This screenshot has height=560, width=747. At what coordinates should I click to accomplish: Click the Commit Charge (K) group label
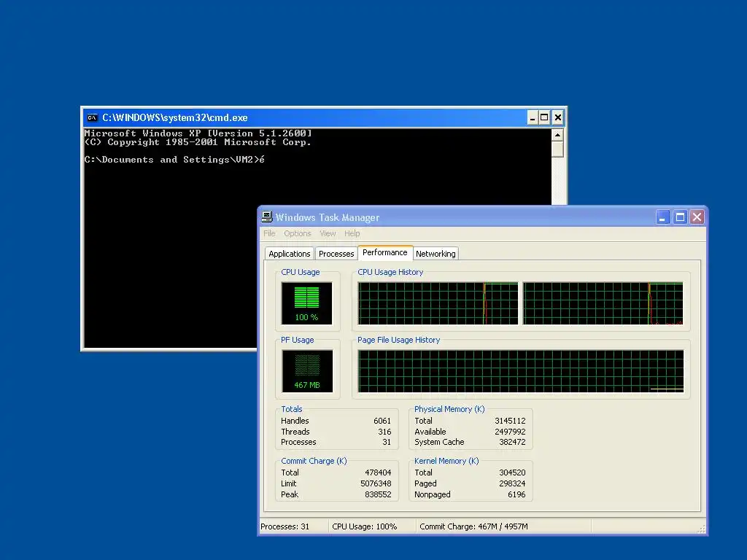pyautogui.click(x=314, y=461)
